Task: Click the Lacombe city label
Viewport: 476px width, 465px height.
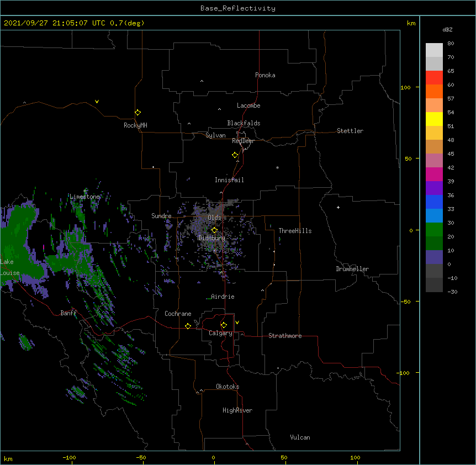Action: (x=248, y=105)
